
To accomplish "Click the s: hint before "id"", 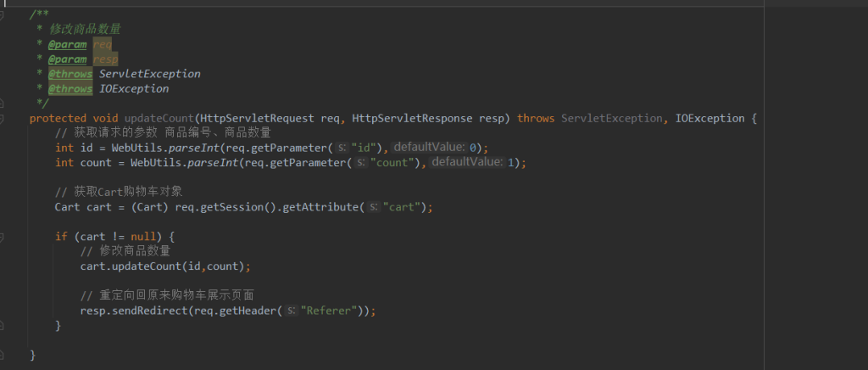I will [x=342, y=148].
